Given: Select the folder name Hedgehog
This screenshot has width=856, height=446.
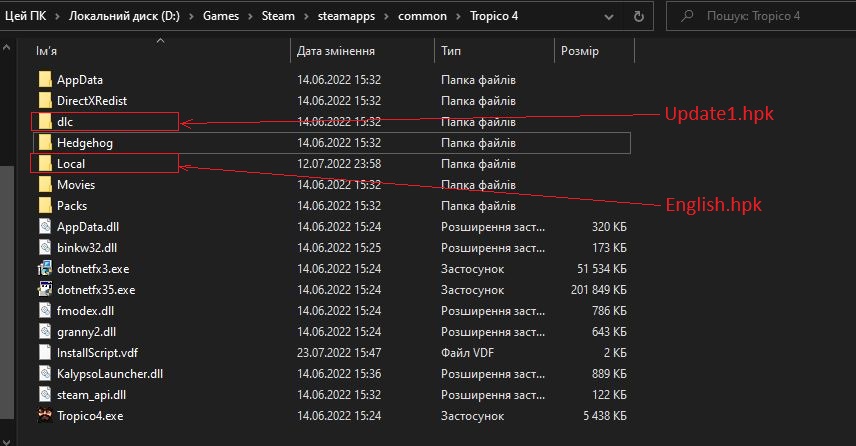Looking at the screenshot, I should [85, 143].
